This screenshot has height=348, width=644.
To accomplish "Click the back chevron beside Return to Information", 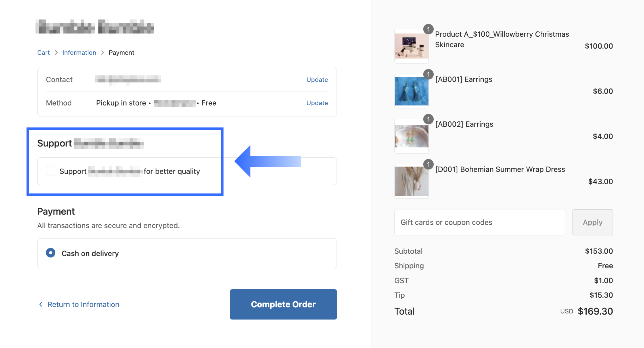I will 41,304.
